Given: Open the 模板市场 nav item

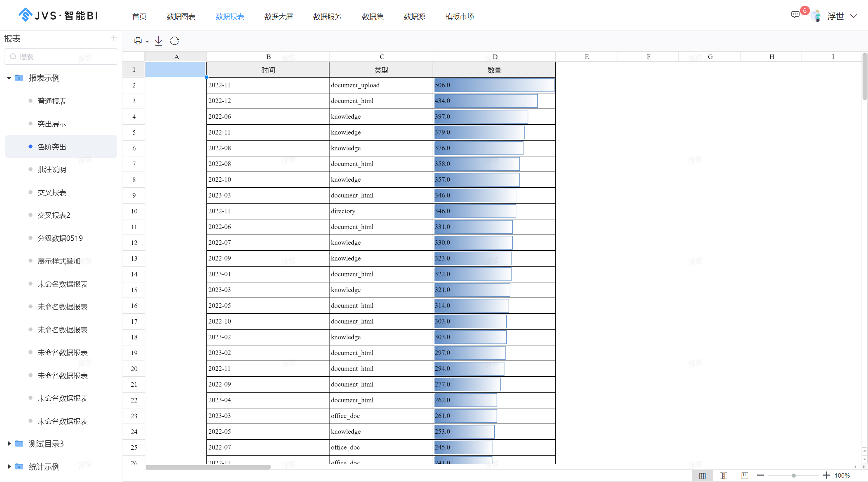Looking at the screenshot, I should 460,16.
